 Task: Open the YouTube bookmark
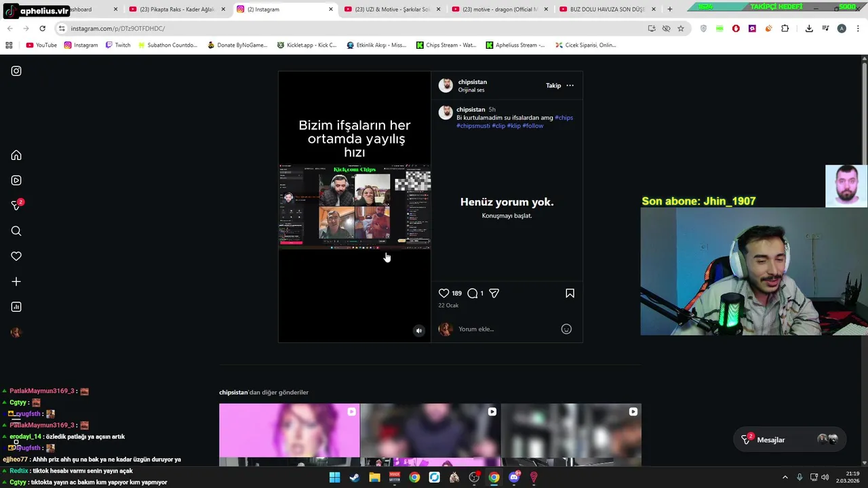pos(41,45)
